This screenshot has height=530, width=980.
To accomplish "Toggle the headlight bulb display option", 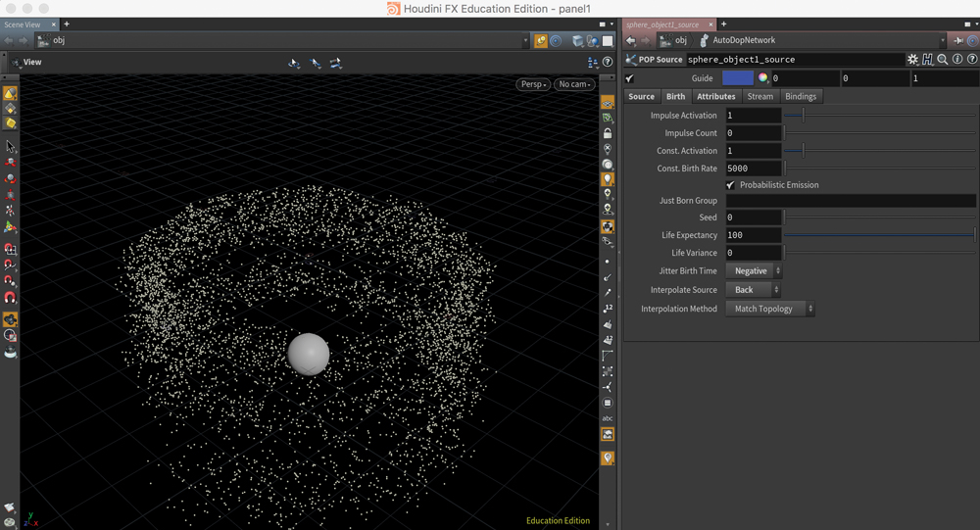I will [608, 179].
